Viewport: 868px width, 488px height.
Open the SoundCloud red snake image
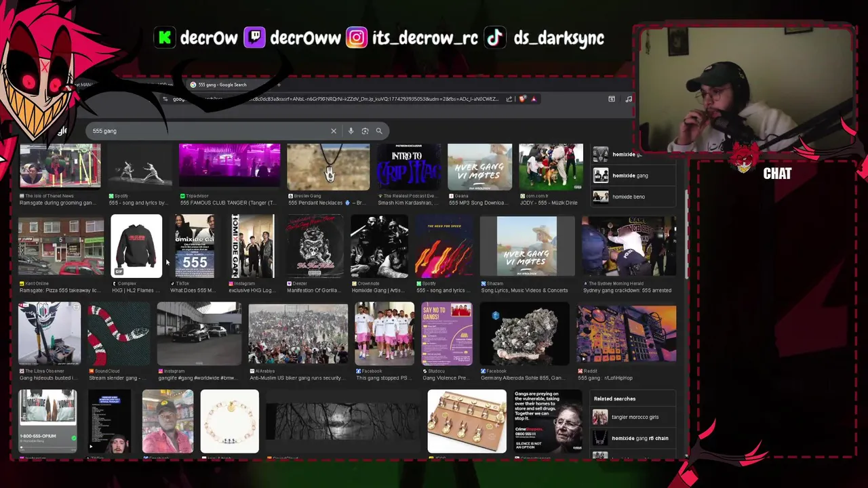pyautogui.click(x=119, y=334)
